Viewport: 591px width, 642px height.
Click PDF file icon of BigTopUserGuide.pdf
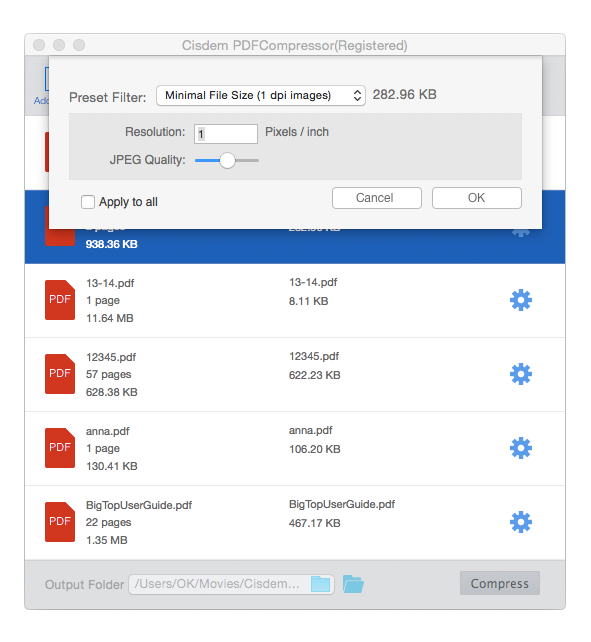click(x=60, y=522)
